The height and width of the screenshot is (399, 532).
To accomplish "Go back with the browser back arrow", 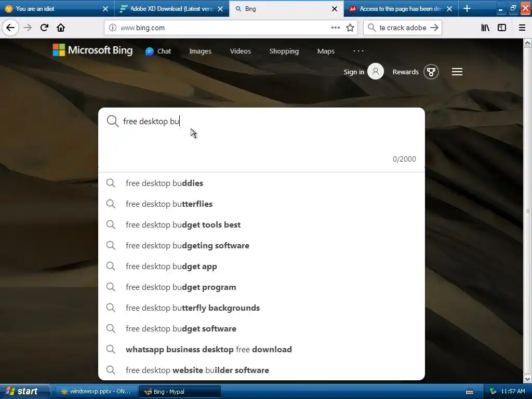I will click(10, 28).
